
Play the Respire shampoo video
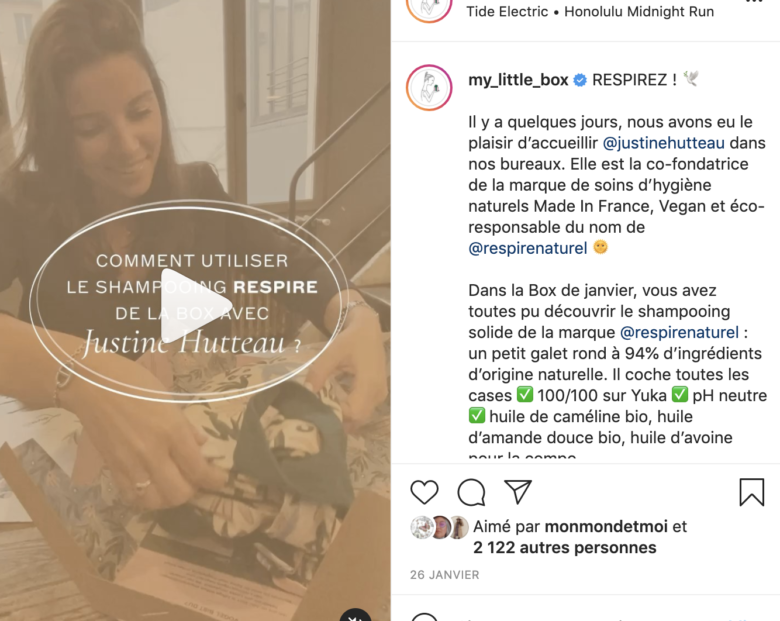coord(196,305)
